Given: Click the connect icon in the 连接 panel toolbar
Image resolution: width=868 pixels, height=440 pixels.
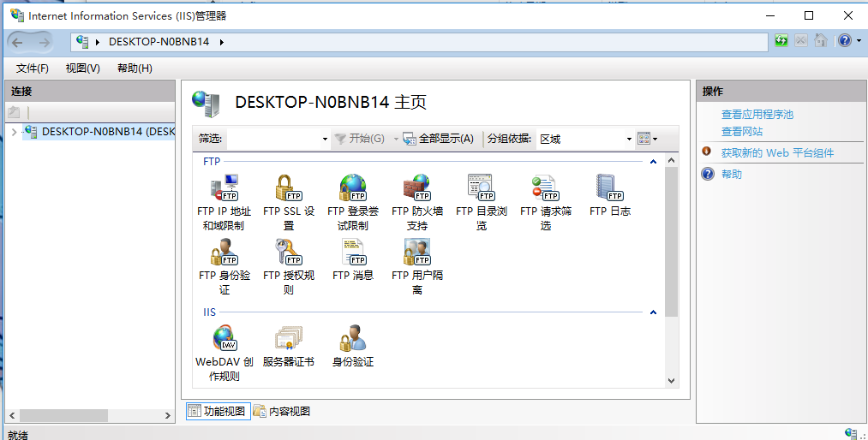Looking at the screenshot, I should 15,112.
